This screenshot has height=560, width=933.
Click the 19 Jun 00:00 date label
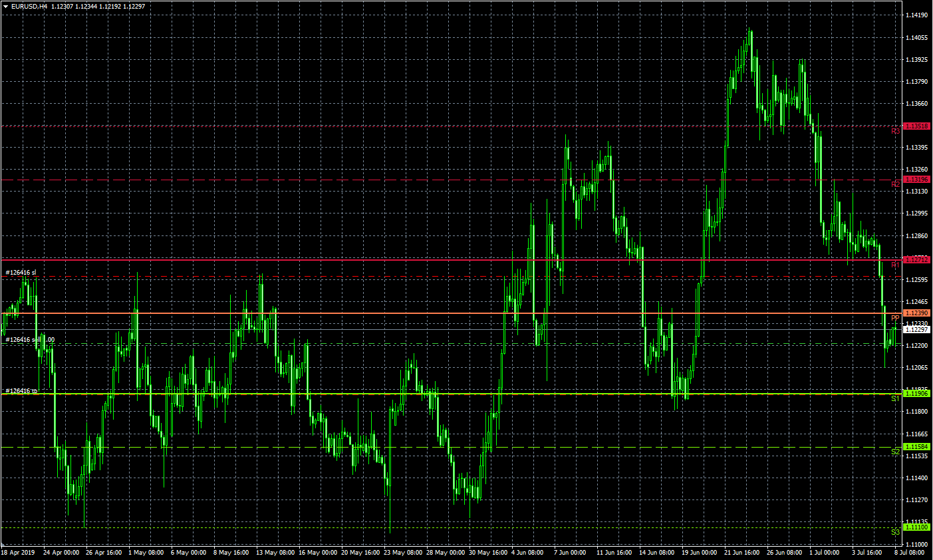[700, 553]
